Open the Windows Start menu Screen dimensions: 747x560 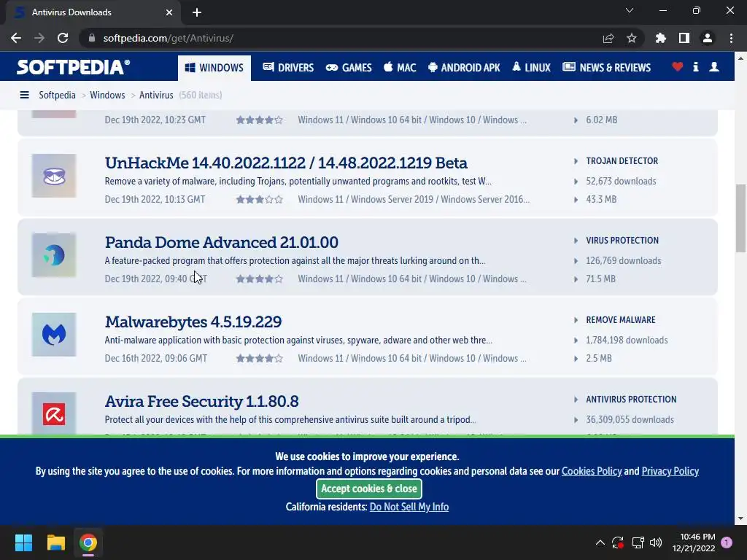(x=23, y=542)
